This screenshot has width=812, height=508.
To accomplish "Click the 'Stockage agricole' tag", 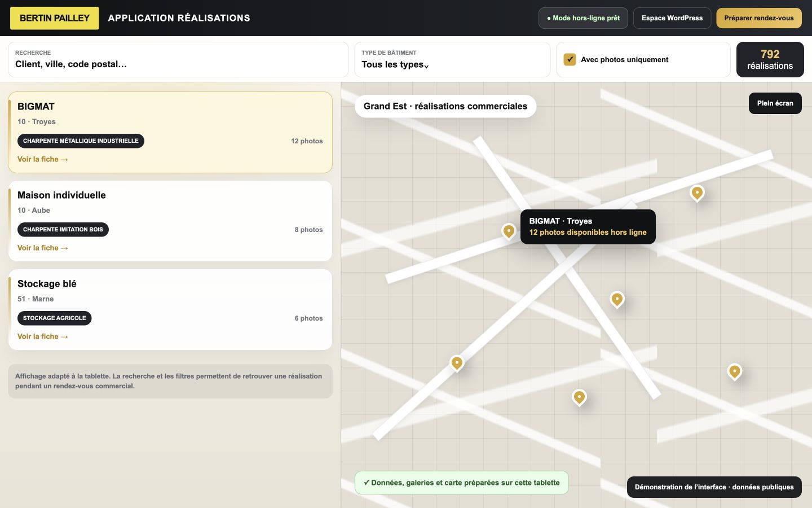I will click(x=55, y=318).
